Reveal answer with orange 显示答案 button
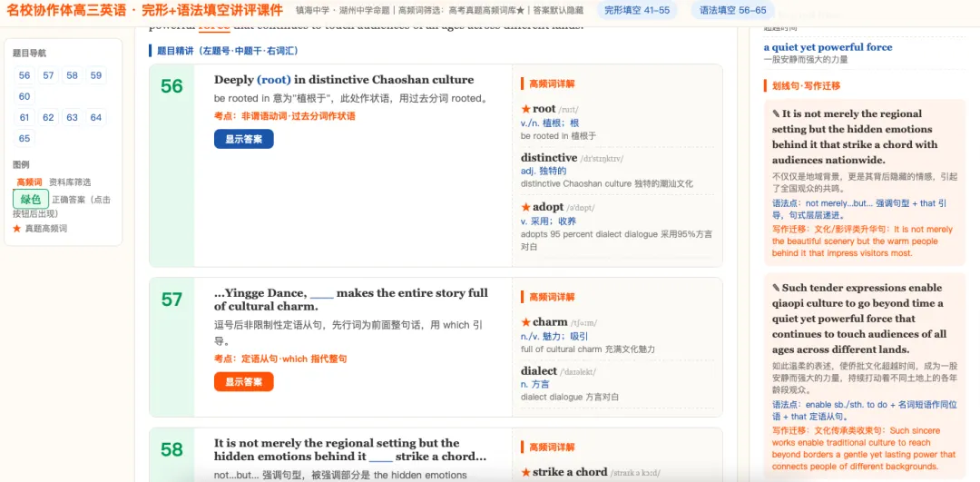 [244, 381]
